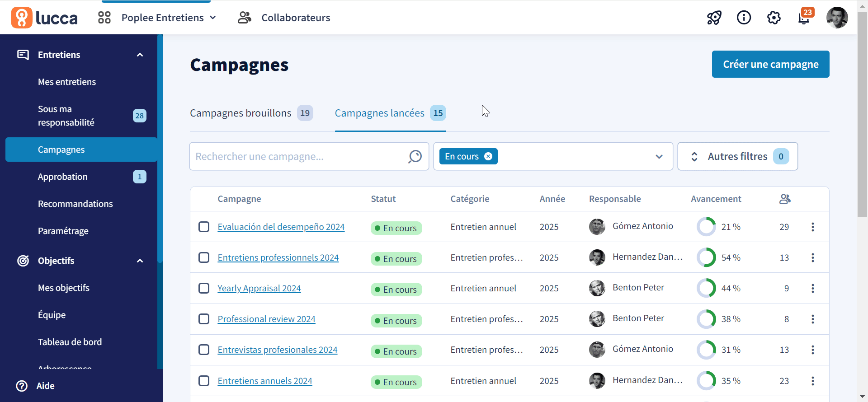The height and width of the screenshot is (402, 868).
Task: Open actions menu for Yearly Appraisal 2024
Action: pyautogui.click(x=813, y=288)
